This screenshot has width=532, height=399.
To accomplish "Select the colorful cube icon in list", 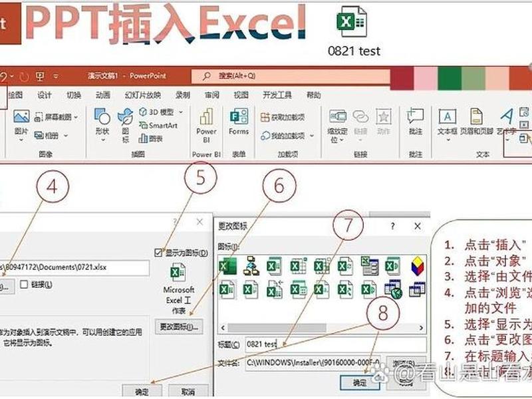I will pos(418,266).
